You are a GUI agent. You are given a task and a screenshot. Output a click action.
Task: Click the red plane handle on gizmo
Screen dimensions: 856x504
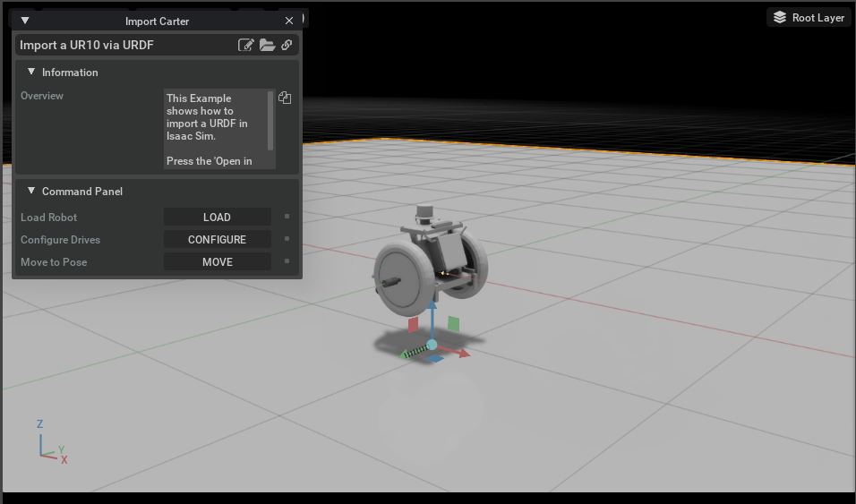coord(414,324)
